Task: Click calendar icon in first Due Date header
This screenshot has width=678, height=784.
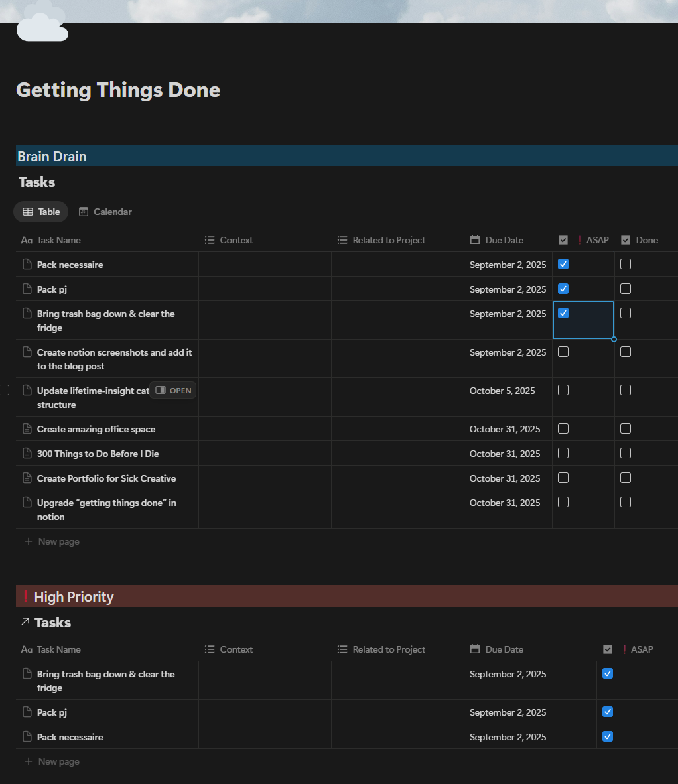Action: tap(475, 240)
